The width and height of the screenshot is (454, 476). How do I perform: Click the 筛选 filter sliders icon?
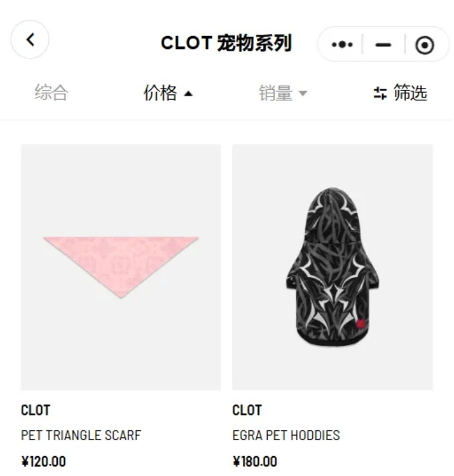click(380, 93)
